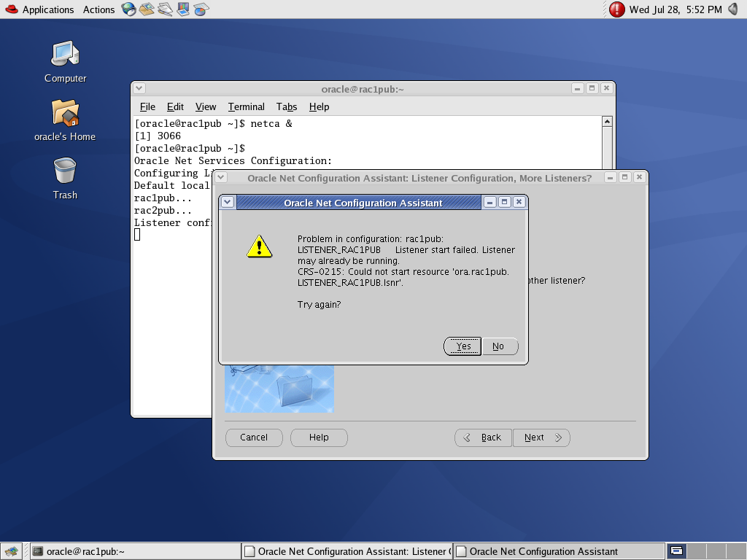
Task: Launch the presentation app panel icon
Action: [183, 9]
